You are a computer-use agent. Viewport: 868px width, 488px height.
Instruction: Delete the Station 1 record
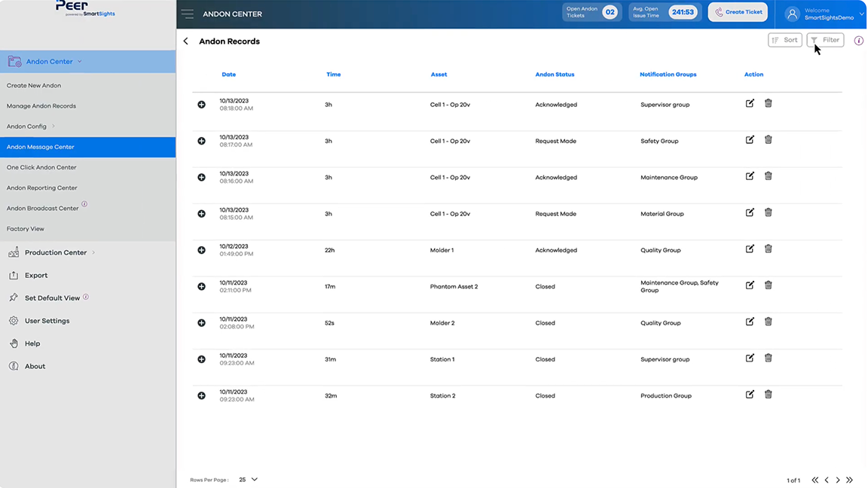(x=769, y=358)
